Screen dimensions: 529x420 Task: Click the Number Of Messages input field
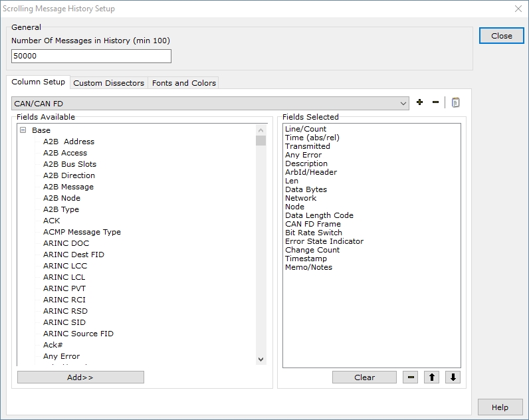coord(91,56)
